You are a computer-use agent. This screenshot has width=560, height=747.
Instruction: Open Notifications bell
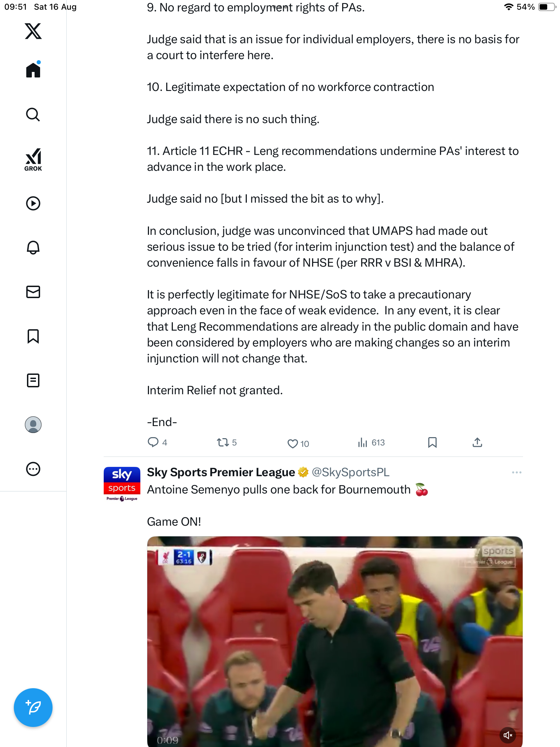pyautogui.click(x=33, y=248)
